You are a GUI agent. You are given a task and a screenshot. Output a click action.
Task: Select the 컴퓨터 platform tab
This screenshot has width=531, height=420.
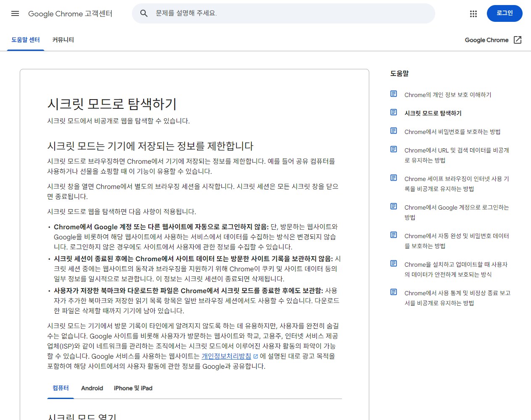[x=60, y=388]
